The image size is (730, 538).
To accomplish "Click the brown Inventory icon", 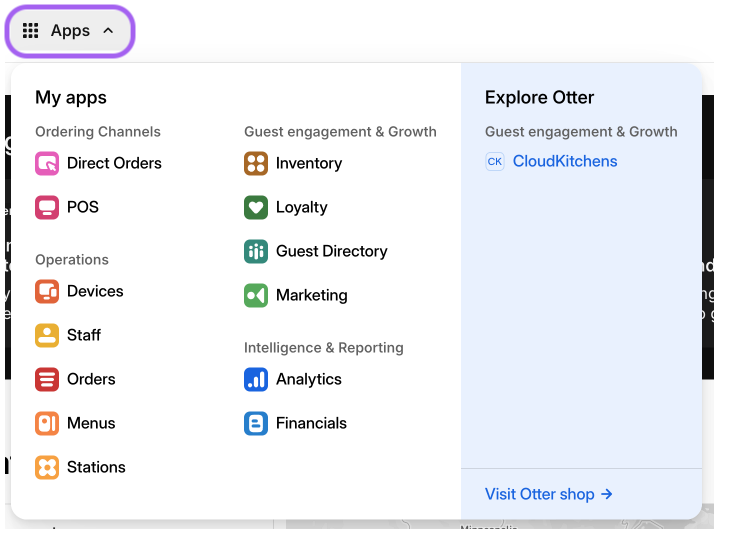I will (x=256, y=163).
